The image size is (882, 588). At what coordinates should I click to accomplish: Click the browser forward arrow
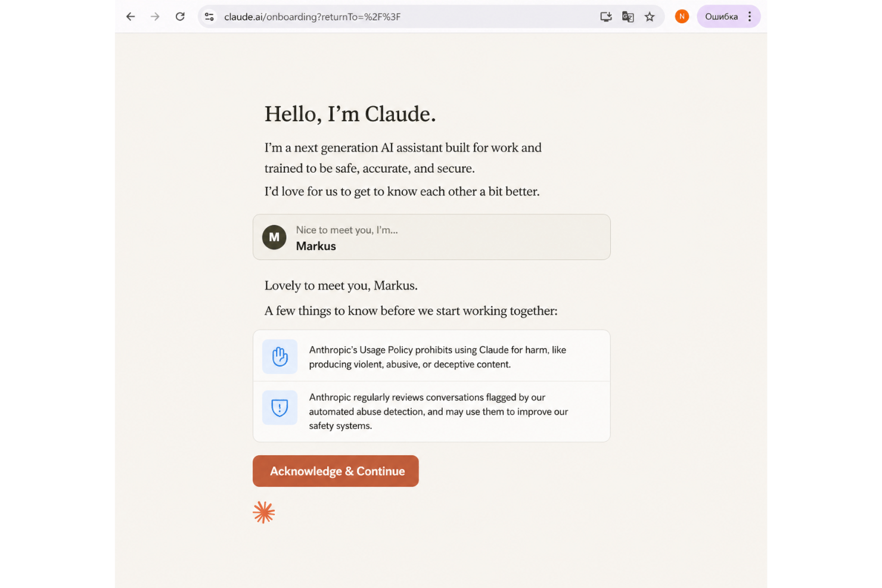pyautogui.click(x=155, y=17)
